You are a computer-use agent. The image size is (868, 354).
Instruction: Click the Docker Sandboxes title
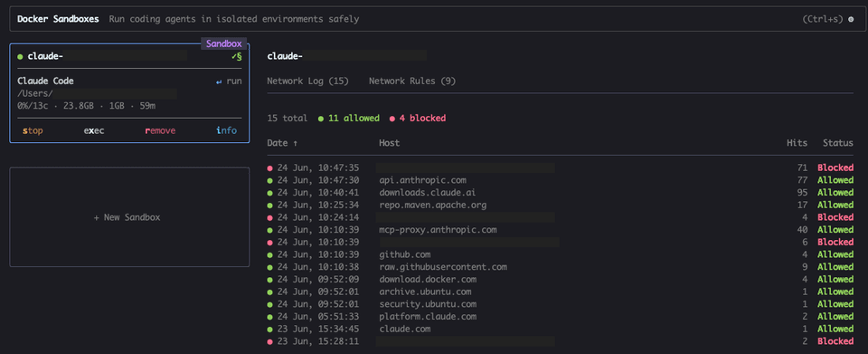[58, 19]
